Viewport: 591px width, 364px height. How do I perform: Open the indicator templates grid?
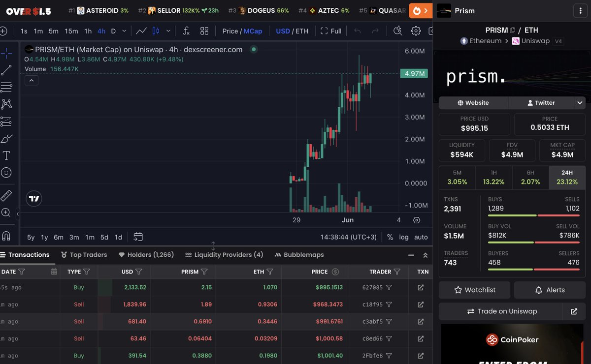205,31
